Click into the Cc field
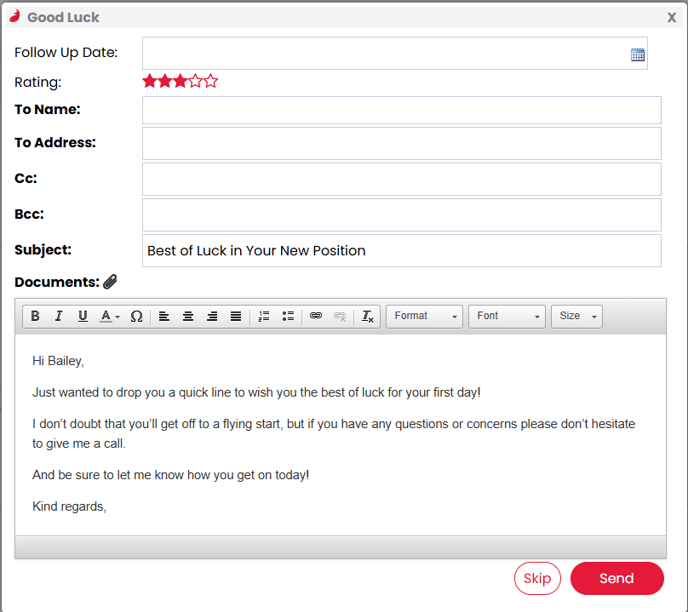 click(401, 179)
